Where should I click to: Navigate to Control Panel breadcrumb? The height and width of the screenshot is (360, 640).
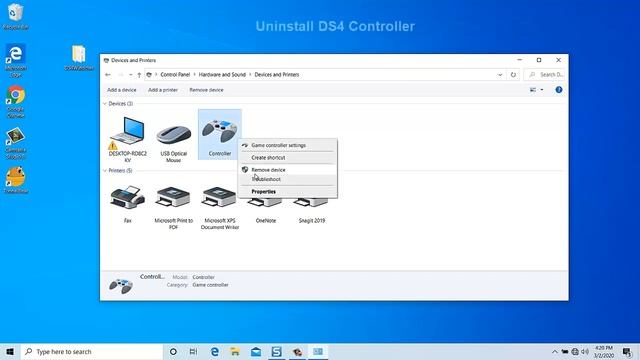(175, 75)
